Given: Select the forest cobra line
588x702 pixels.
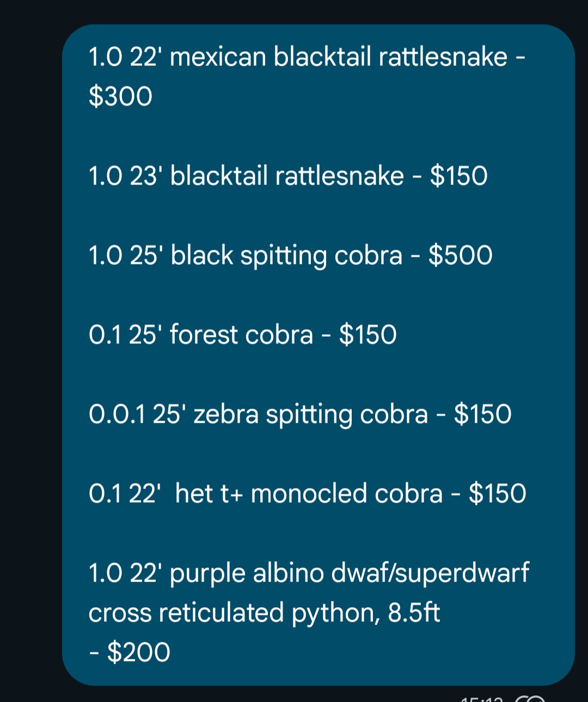Looking at the screenshot, I should tap(243, 335).
